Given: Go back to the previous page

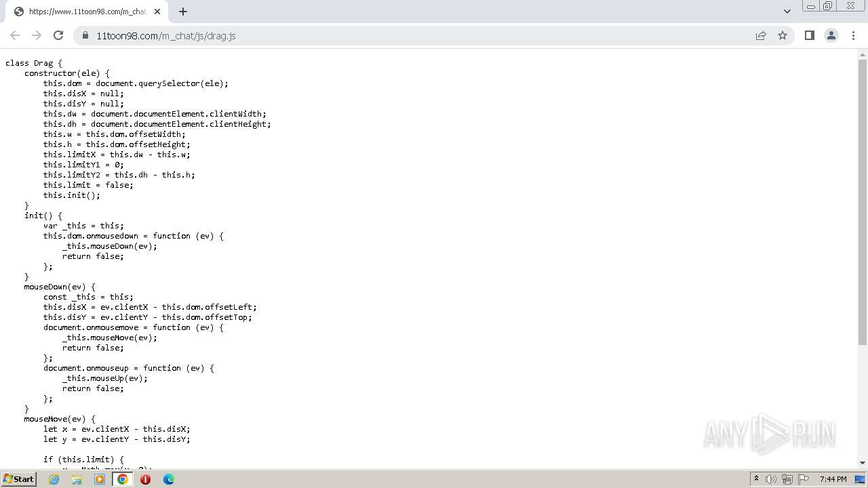Looking at the screenshot, I should coord(15,35).
